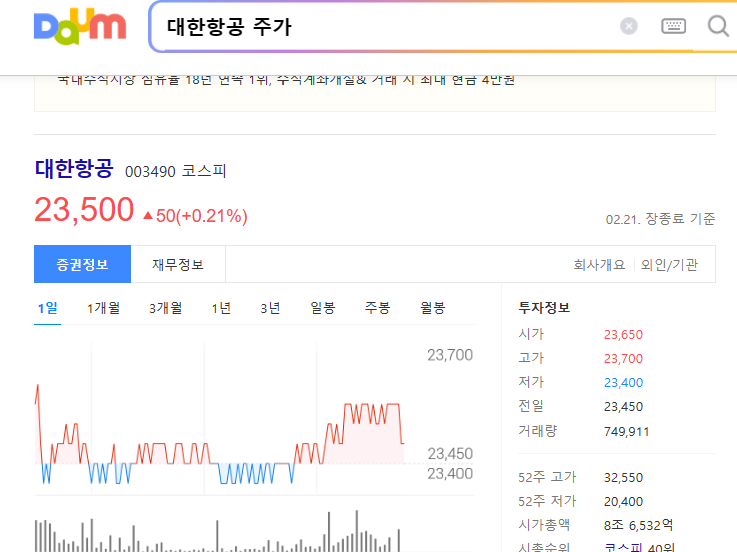Open the 회사개요 link

(599, 265)
